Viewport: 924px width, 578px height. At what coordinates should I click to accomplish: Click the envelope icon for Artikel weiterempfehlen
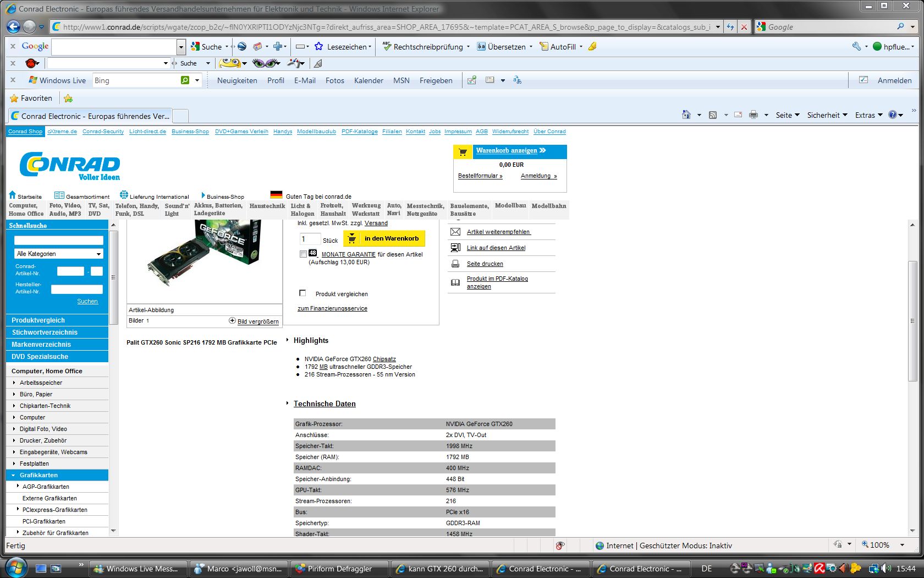point(455,232)
